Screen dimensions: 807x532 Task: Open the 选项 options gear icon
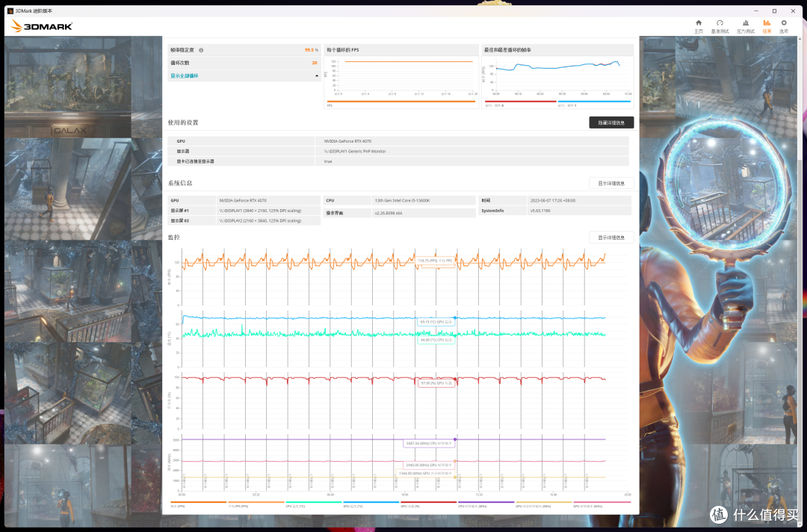pos(784,26)
